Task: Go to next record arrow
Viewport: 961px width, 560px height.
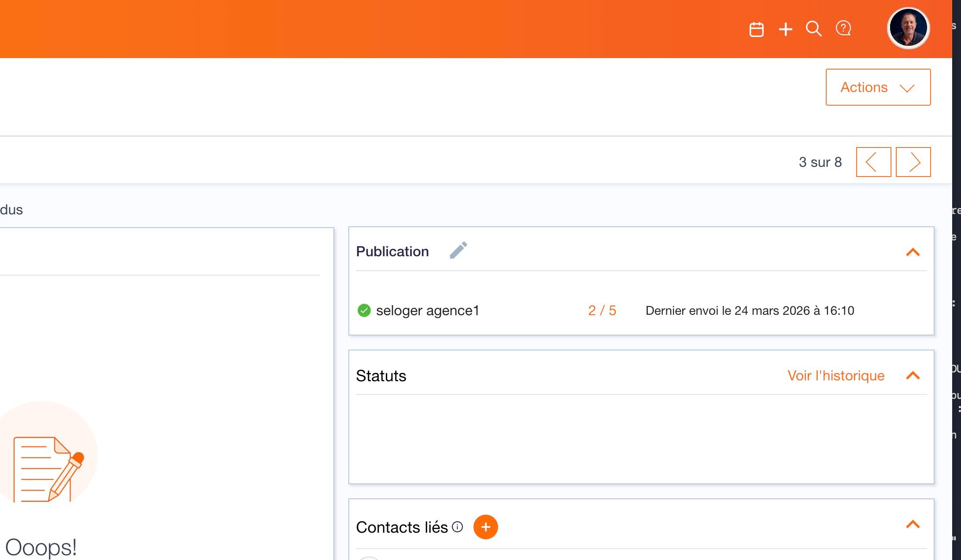Action: click(913, 162)
